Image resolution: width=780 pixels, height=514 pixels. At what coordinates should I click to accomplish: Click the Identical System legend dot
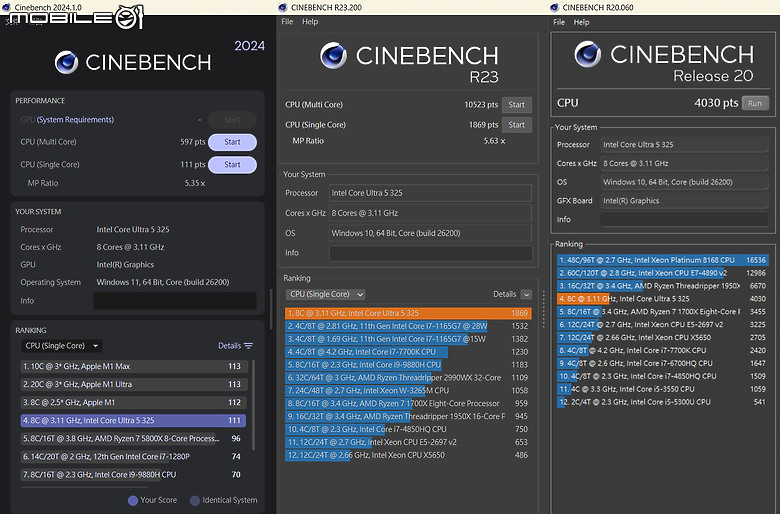pos(195,500)
